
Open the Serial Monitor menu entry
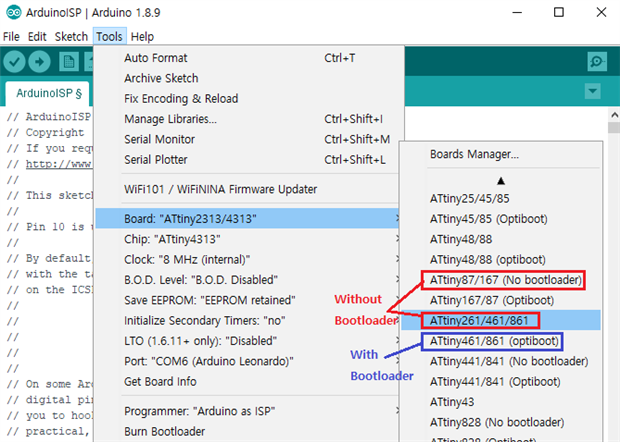coord(247,140)
